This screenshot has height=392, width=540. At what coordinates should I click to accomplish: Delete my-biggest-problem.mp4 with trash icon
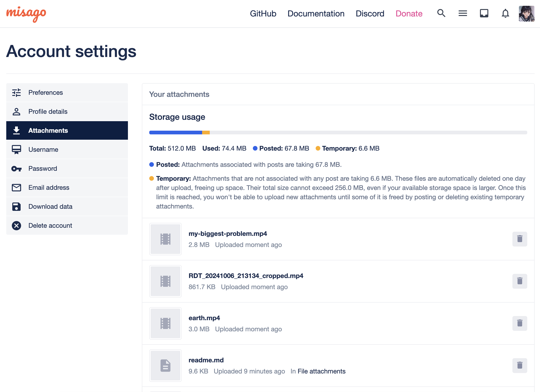click(520, 239)
